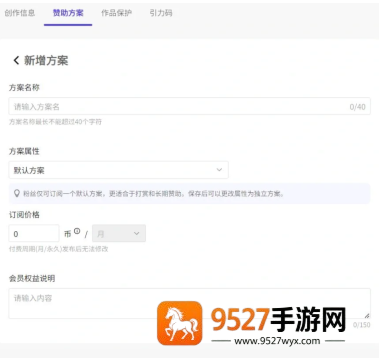Click the info icon next to 币
Image resolution: width=379 pixels, height=360 pixels.
click(x=77, y=231)
